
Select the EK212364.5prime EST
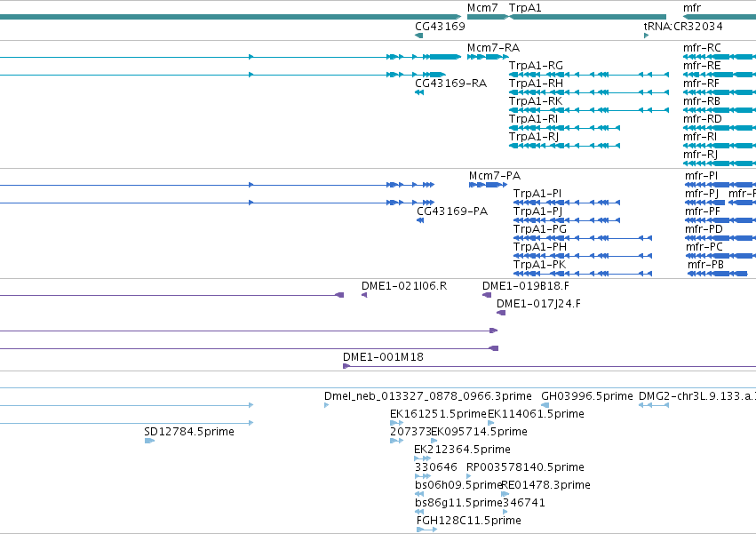pos(422,458)
